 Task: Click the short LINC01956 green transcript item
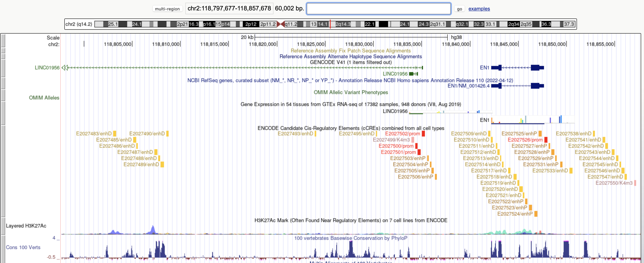414,74
